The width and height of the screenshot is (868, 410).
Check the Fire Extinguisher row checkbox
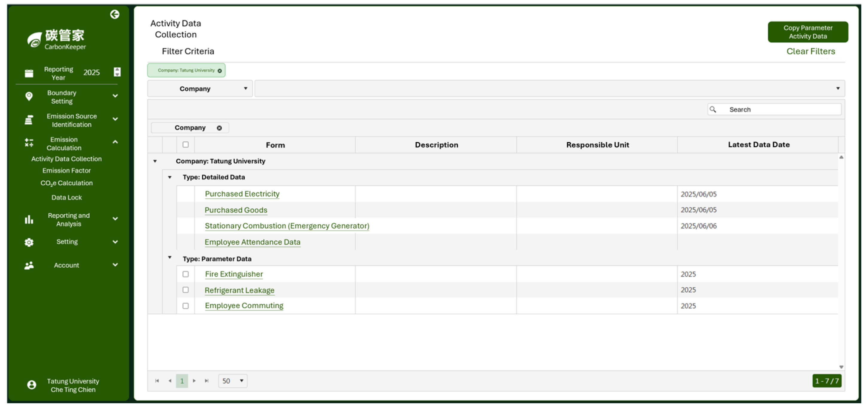185,274
